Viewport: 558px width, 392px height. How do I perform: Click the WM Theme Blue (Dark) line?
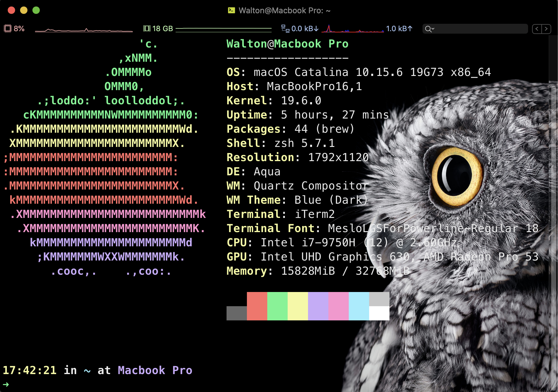tap(297, 200)
